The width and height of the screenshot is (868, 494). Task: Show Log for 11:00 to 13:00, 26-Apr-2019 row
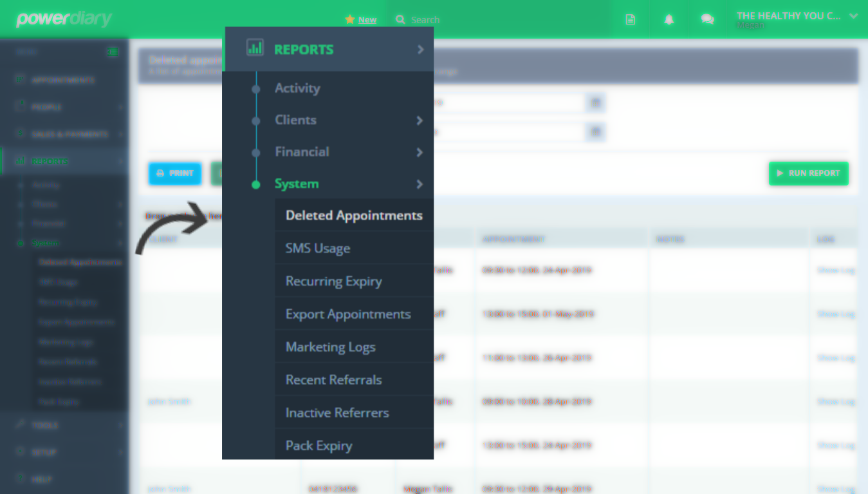[836, 357]
